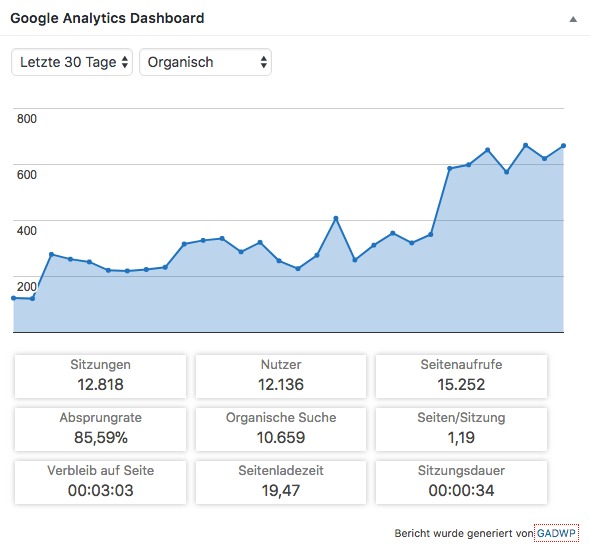Open the Organisch metric dropdown

pyautogui.click(x=205, y=62)
